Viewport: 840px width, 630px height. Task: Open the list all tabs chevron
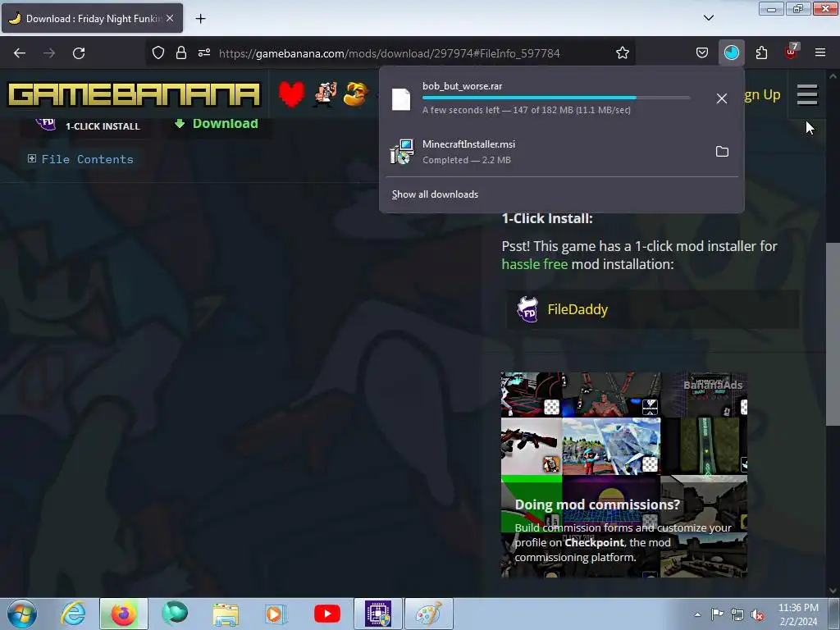point(708,18)
